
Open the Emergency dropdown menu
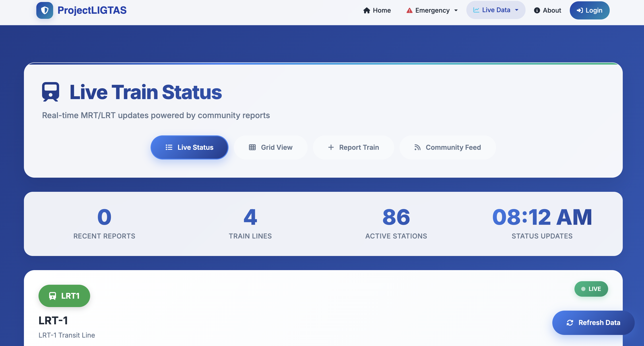point(432,10)
